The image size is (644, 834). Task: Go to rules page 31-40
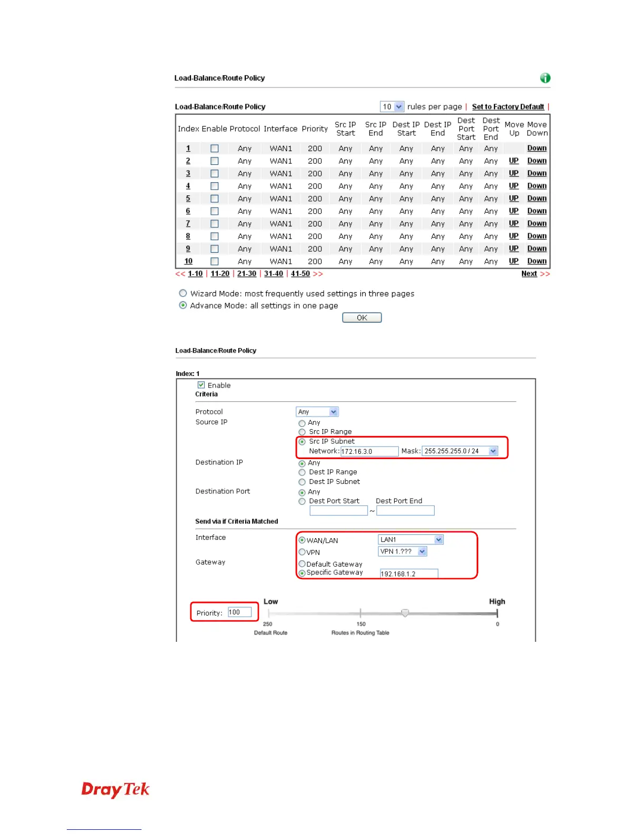pos(274,274)
